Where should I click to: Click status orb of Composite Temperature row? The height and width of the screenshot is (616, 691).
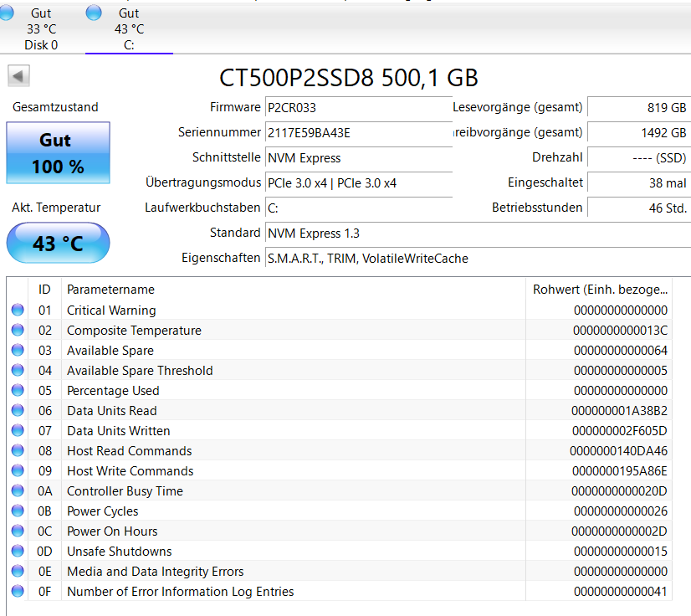[18, 330]
